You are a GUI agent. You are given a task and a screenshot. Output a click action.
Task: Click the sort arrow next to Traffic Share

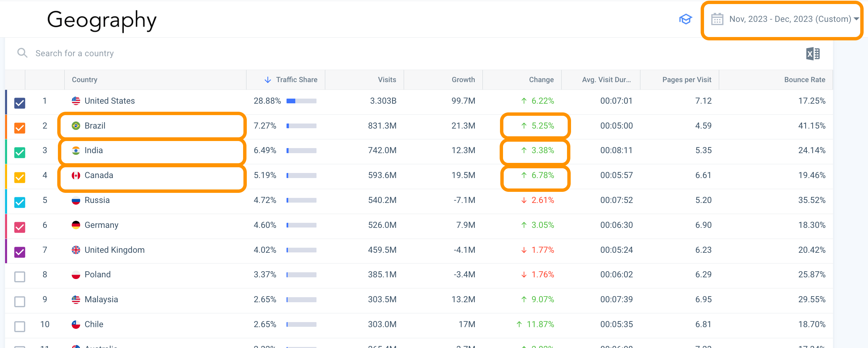click(267, 80)
